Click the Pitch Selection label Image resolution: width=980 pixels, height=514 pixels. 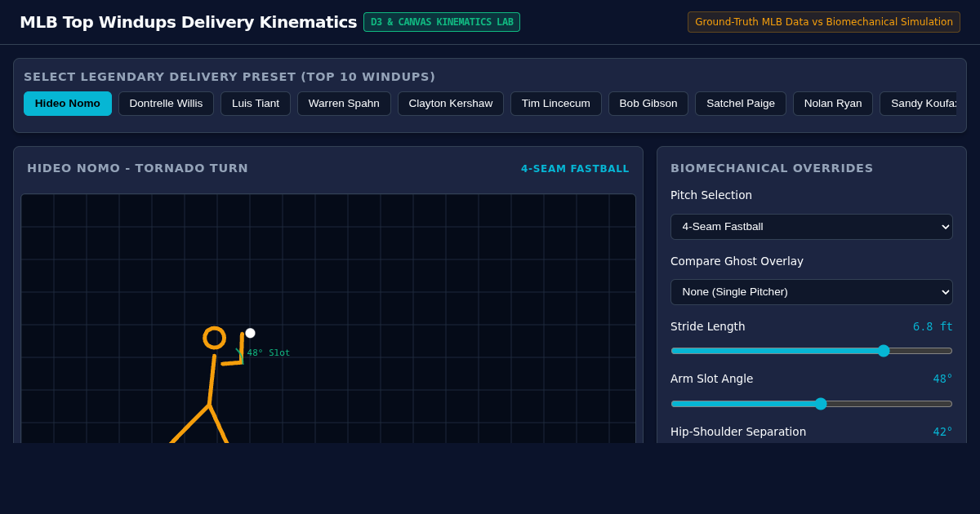[711, 195]
